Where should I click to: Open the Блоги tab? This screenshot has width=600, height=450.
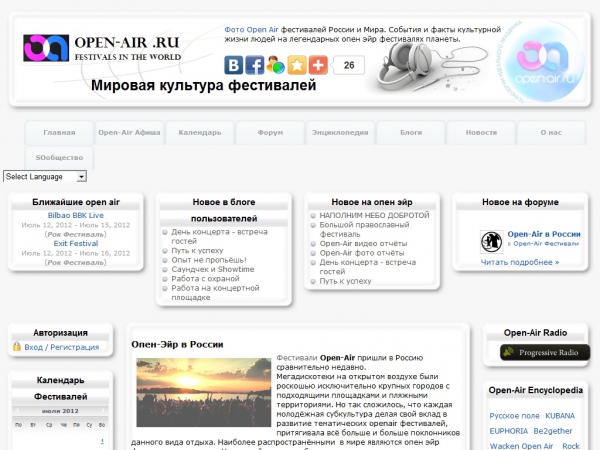tap(411, 132)
